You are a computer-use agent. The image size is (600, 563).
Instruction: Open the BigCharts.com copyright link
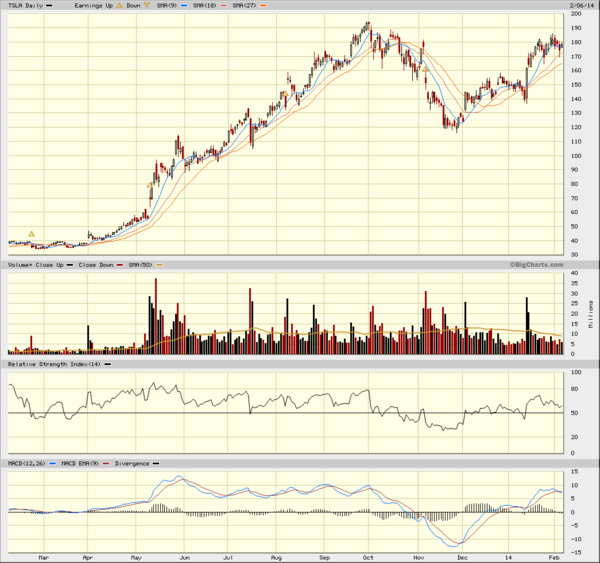pyautogui.click(x=536, y=264)
